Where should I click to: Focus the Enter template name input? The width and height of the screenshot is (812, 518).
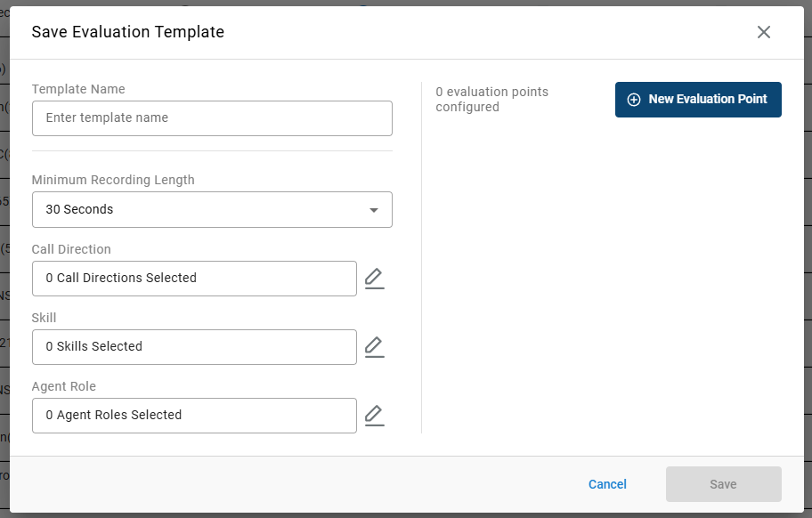pos(212,118)
